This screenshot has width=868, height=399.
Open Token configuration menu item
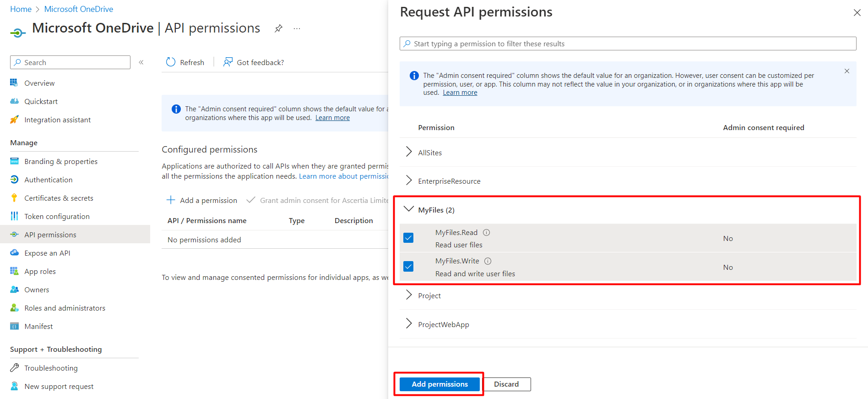tap(57, 216)
